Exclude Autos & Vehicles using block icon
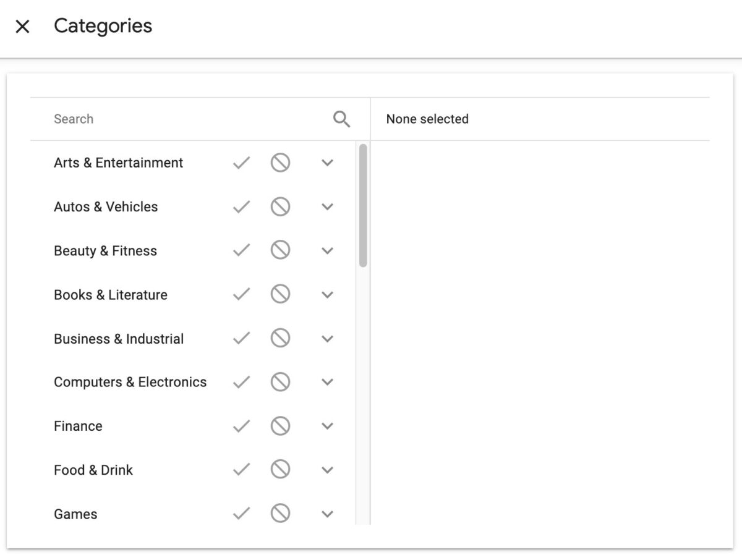 (280, 206)
